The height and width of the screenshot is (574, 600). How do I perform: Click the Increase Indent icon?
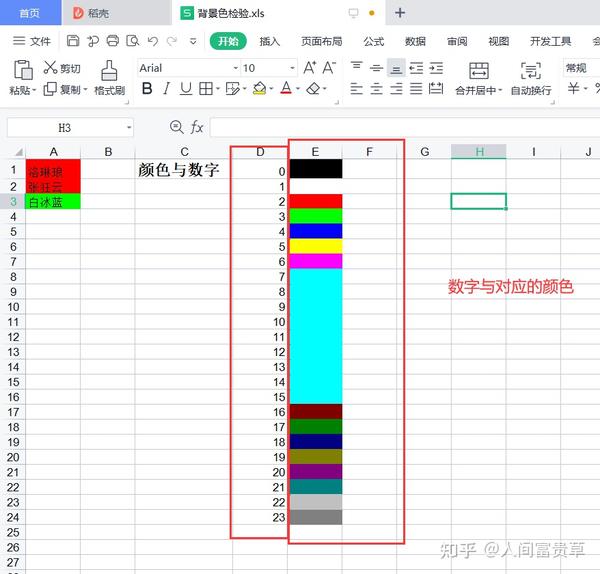click(x=436, y=68)
